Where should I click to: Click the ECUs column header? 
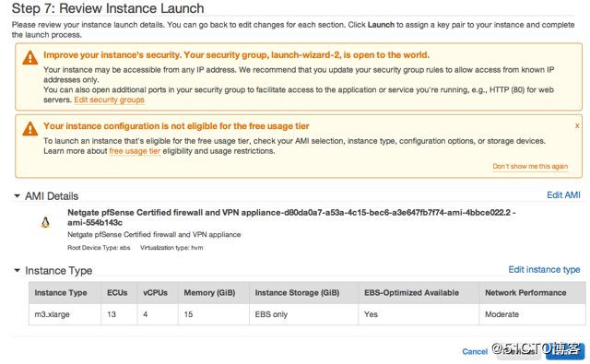[119, 292]
